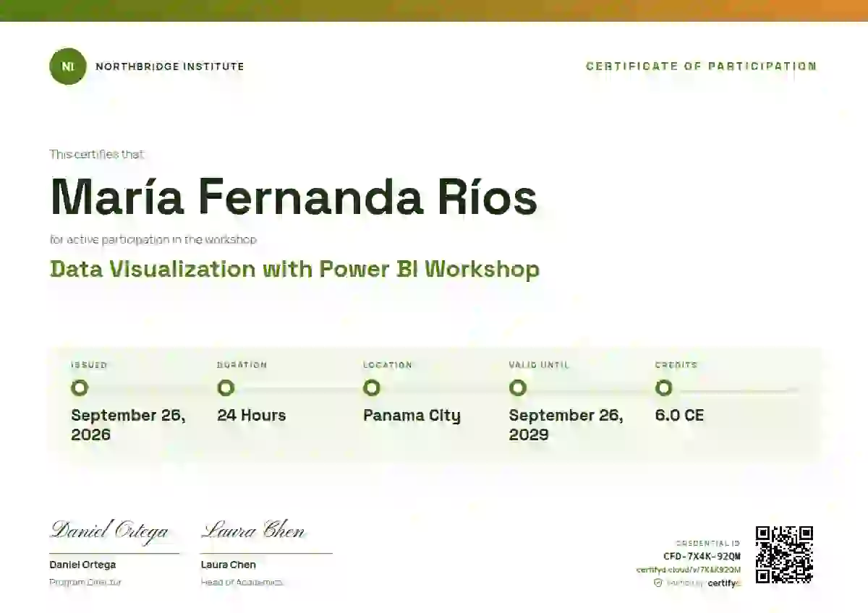Click the Head of Academics title text
The image size is (868, 613).
pos(242,582)
